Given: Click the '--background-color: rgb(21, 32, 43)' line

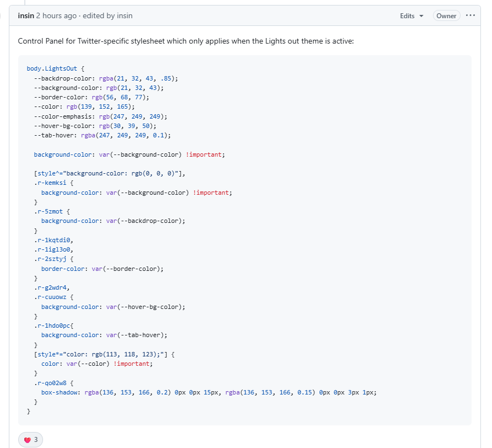Looking at the screenshot, I should click(99, 88).
